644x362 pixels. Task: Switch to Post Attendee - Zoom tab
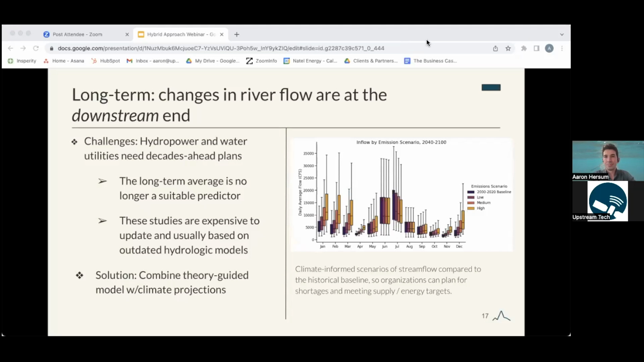(x=77, y=34)
